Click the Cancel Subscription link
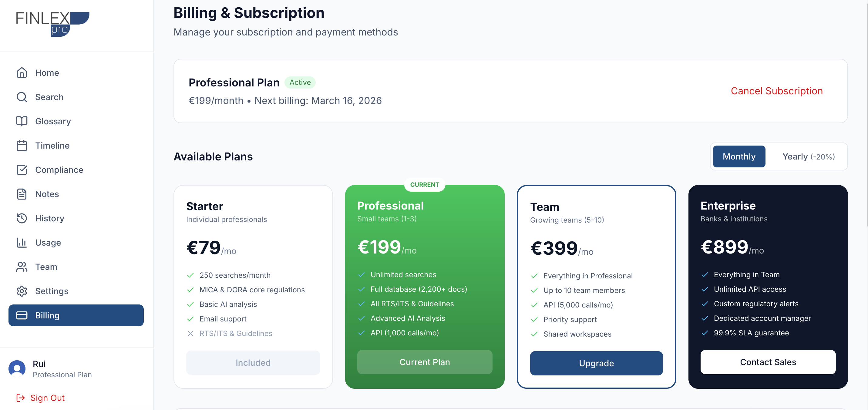The width and height of the screenshot is (868, 410). pyautogui.click(x=776, y=91)
